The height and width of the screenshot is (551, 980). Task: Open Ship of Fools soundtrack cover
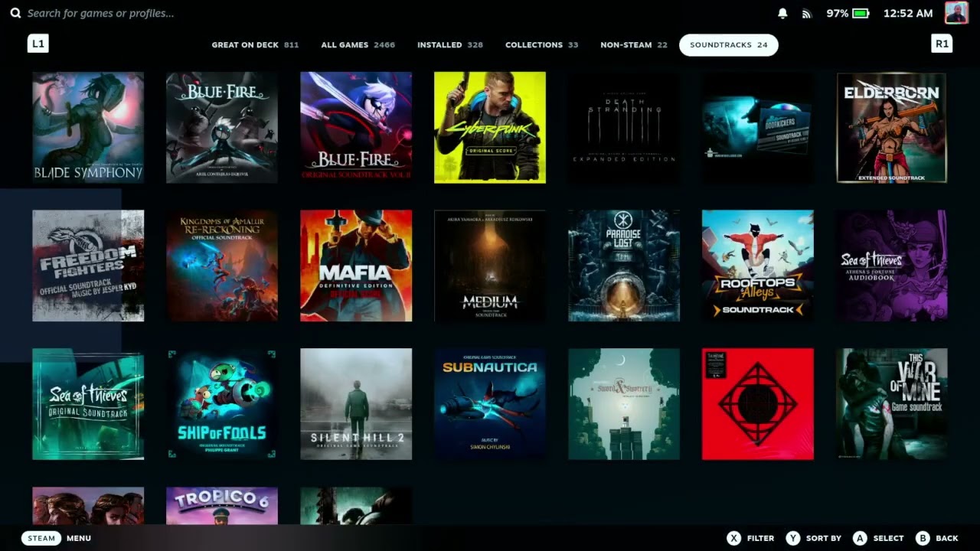(222, 404)
